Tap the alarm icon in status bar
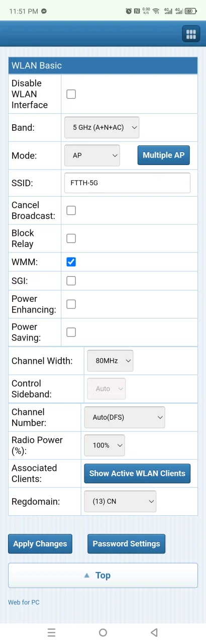This screenshot has width=206, height=644. point(129,11)
